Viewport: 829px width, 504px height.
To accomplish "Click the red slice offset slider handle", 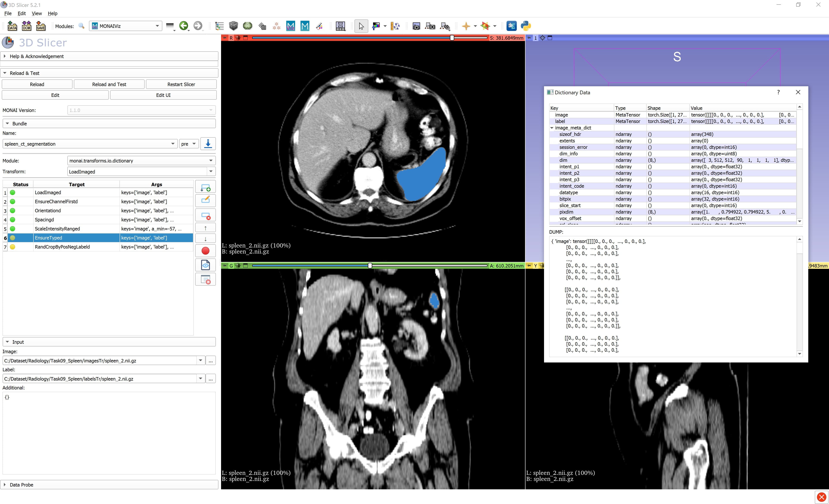I will click(452, 38).
